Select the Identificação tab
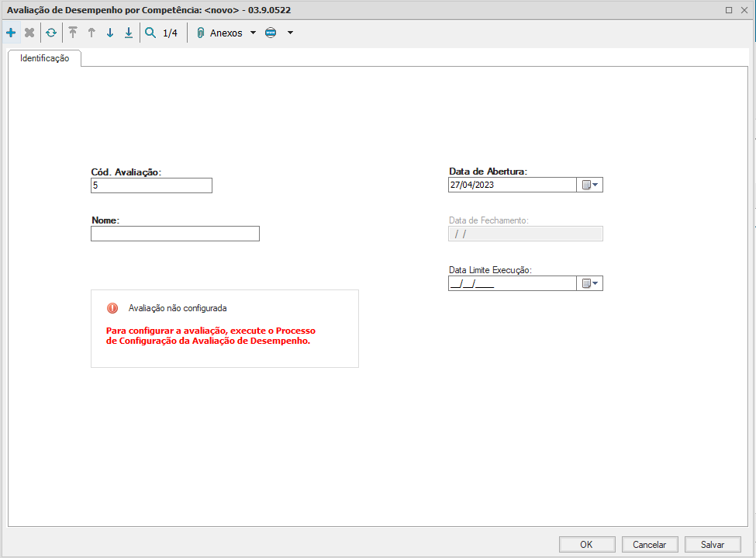756x558 pixels. (44, 58)
